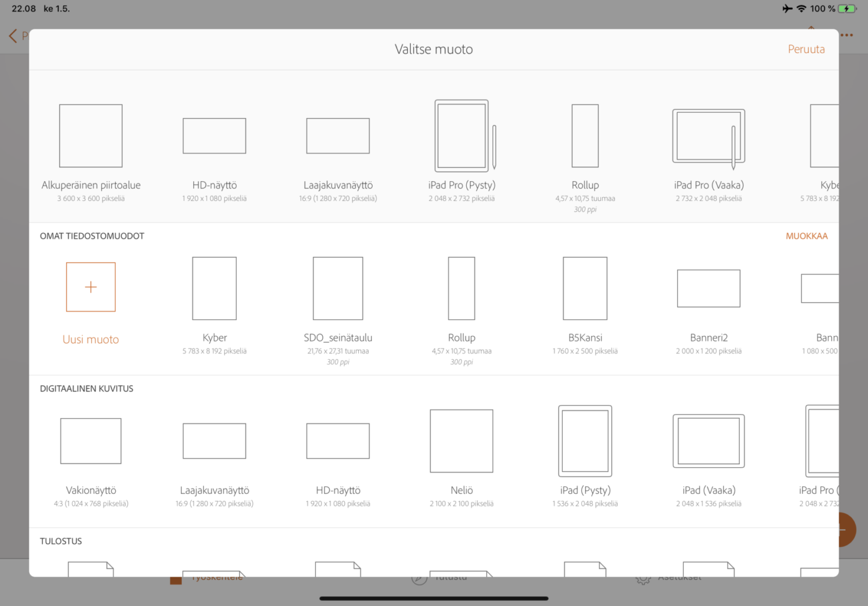
Task: Select the Alkuperäinen piirtoalue format
Action: point(90,136)
